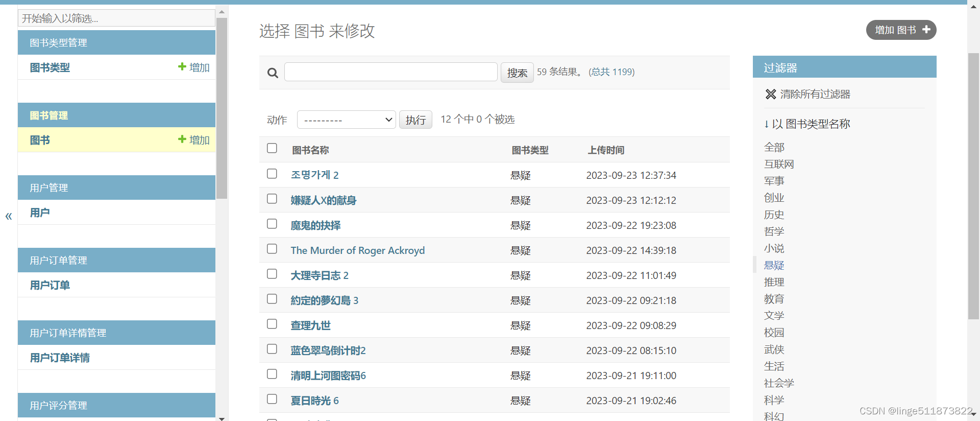Click the page vertical scrollbar thumb
This screenshot has height=421, width=980.
point(973,186)
